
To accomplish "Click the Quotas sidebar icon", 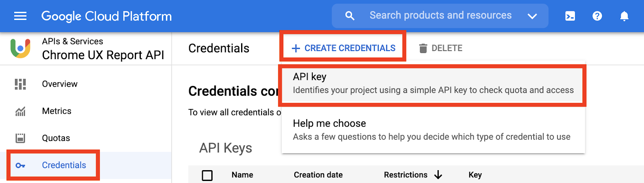I will pyautogui.click(x=20, y=138).
